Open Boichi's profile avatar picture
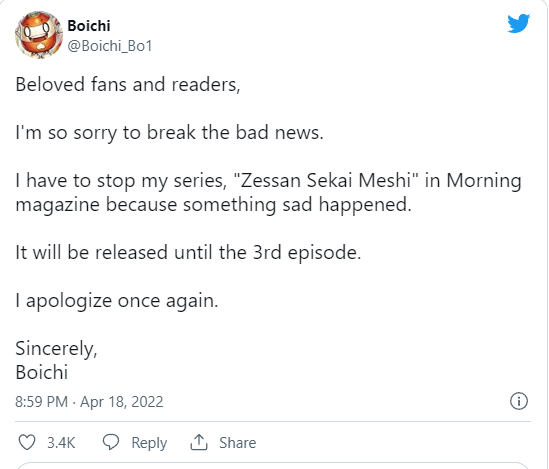The width and height of the screenshot is (549, 469). (39, 35)
